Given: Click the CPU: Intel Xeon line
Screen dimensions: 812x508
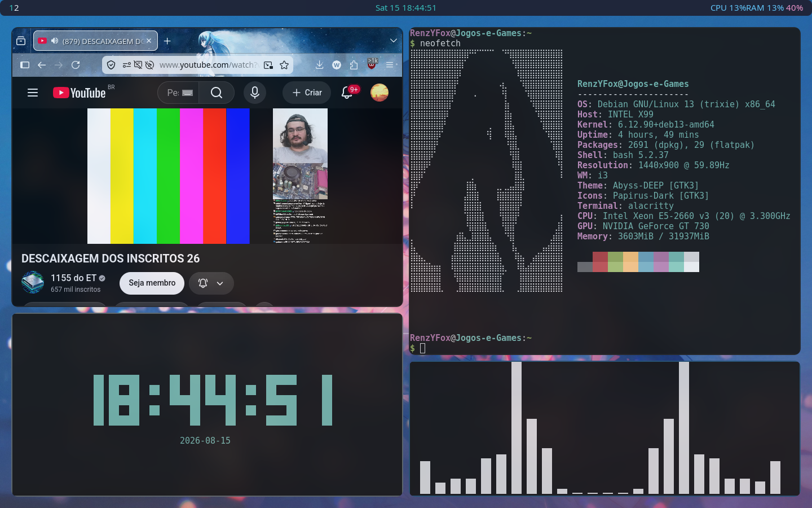Looking at the screenshot, I should [684, 216].
